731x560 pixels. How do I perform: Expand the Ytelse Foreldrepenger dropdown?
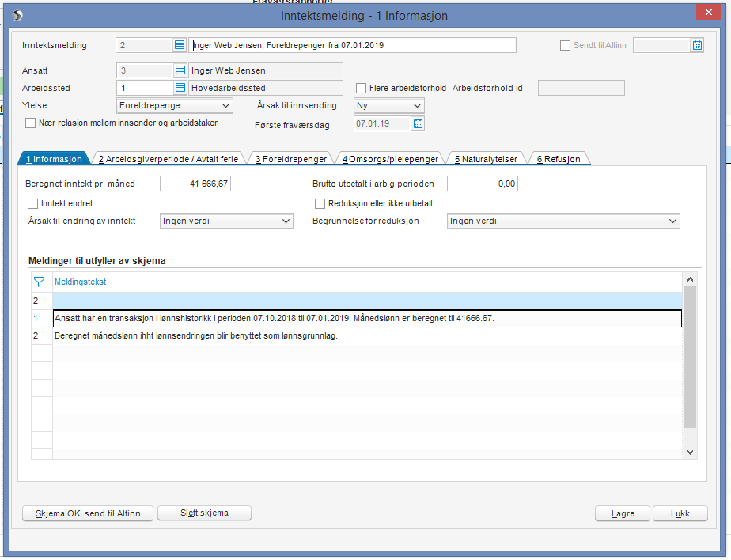click(x=174, y=105)
